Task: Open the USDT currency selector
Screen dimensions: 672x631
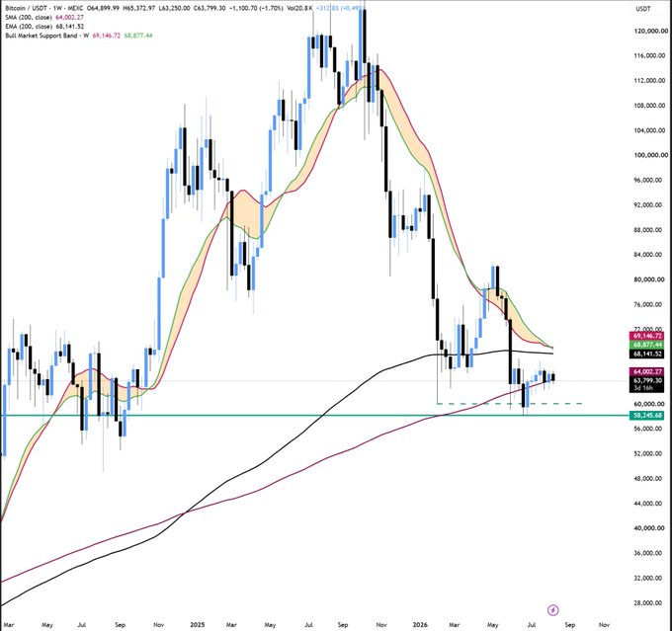Action: 643,9
